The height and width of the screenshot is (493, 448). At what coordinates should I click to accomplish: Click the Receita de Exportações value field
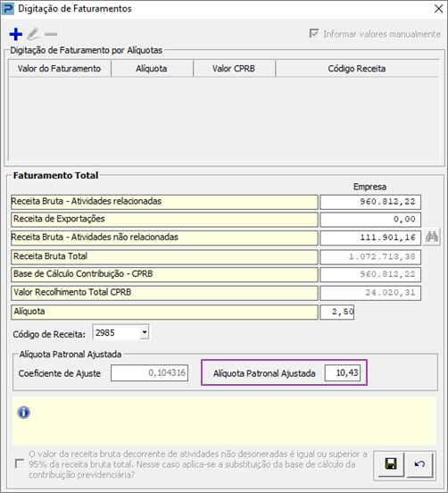[x=370, y=220]
